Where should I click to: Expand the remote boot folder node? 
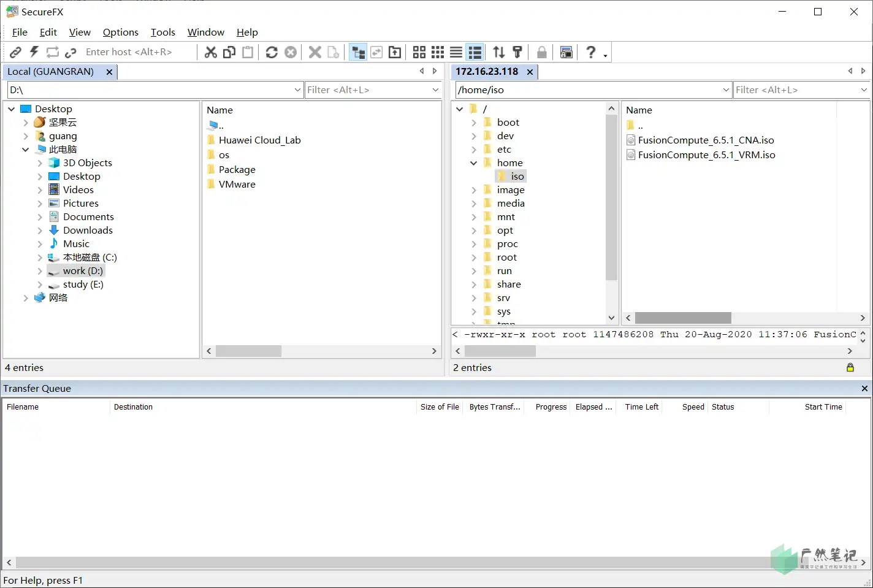[x=473, y=123]
